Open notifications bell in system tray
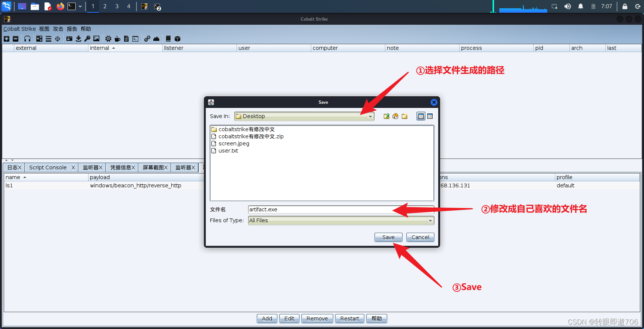 580,6
